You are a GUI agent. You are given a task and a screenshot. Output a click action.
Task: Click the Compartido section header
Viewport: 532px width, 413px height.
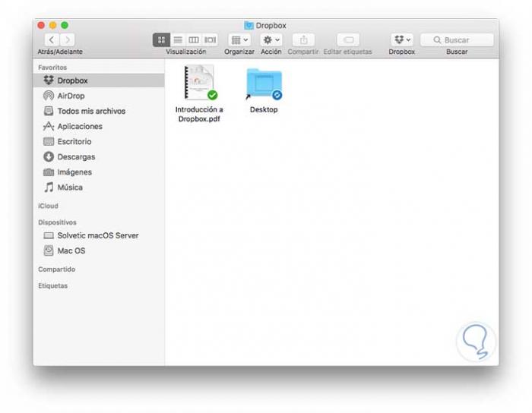tap(57, 270)
